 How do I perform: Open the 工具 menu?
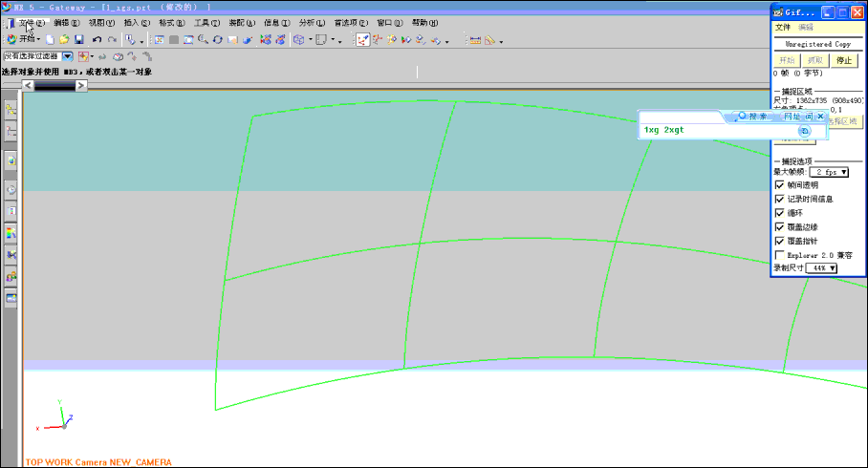pyautogui.click(x=206, y=23)
